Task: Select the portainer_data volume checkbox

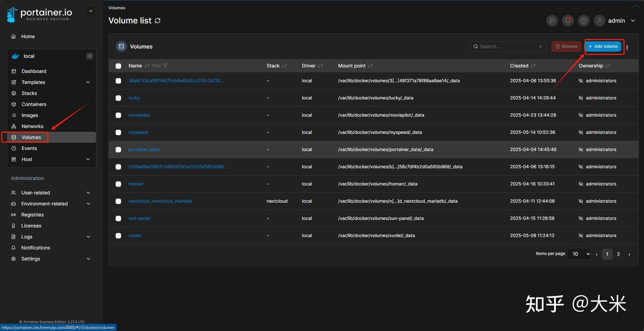Action: [119, 149]
